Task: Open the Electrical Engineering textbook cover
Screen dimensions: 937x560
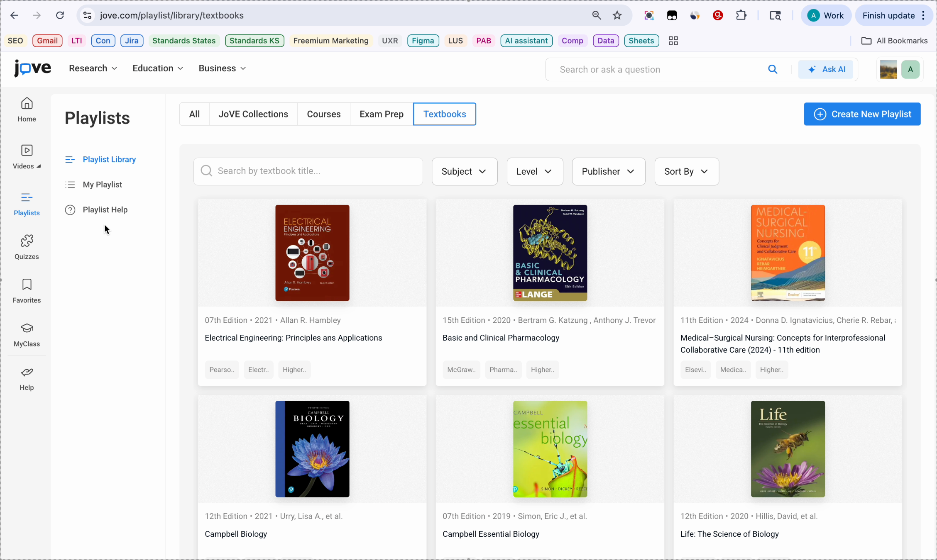Action: 312,253
